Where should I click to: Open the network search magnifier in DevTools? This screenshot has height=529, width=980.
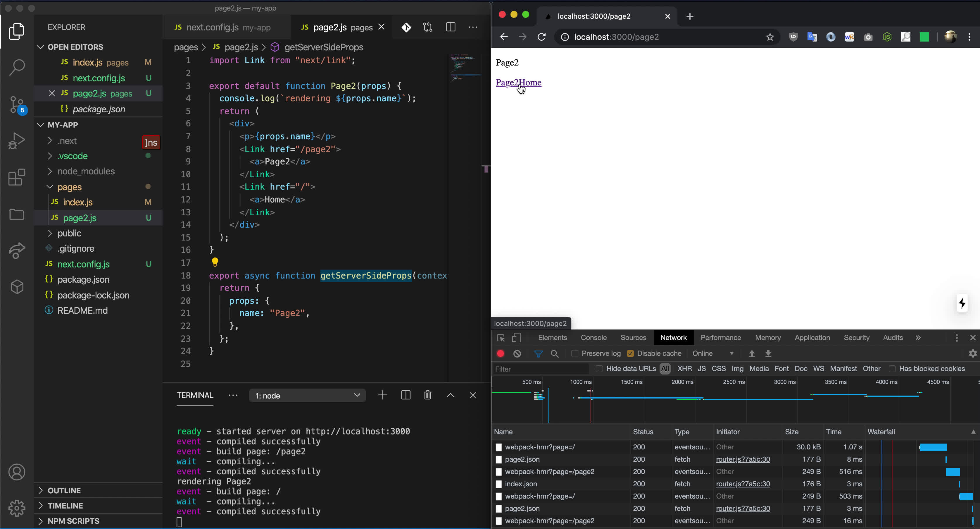(x=555, y=353)
